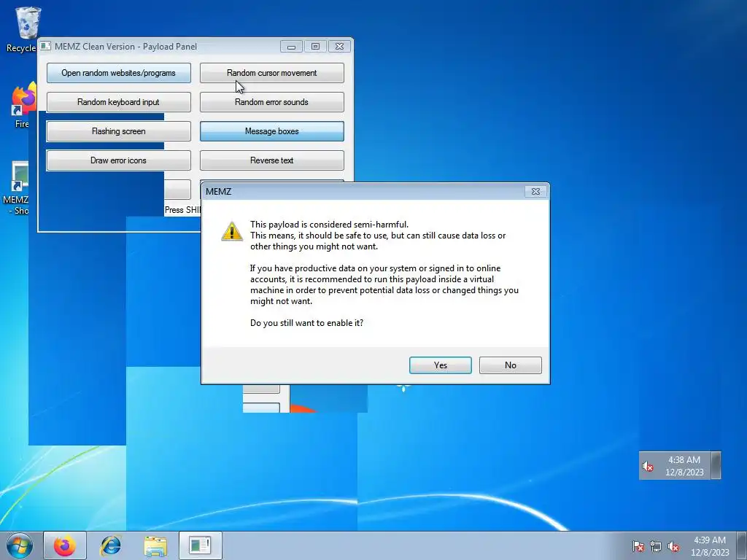
Task: Toggle Random error sounds payload
Action: pyautogui.click(x=271, y=102)
